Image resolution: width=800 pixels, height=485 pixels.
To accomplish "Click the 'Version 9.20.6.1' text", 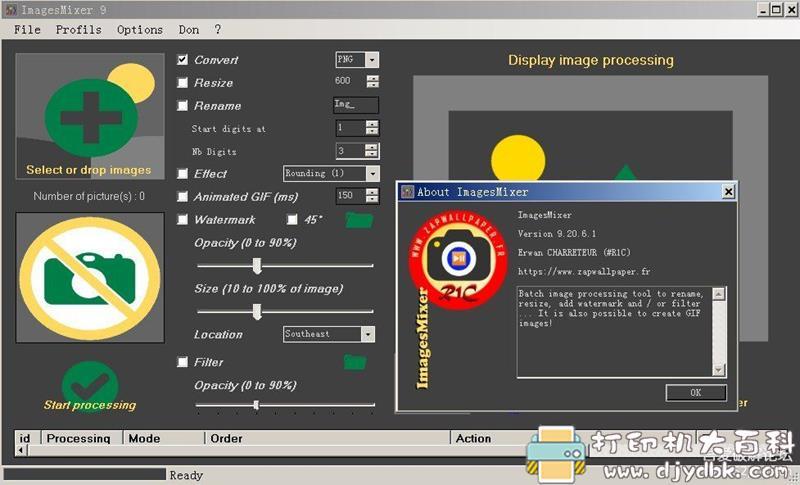I will click(x=557, y=234).
